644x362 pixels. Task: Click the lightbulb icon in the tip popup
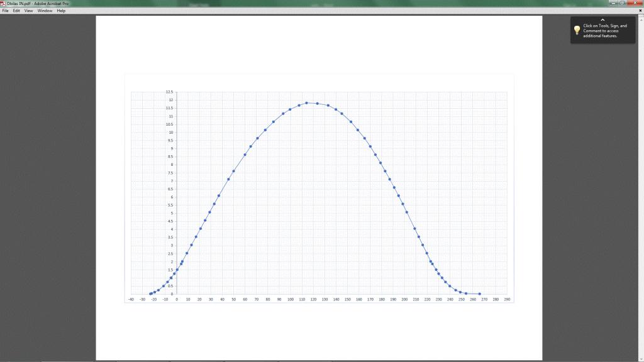click(577, 30)
